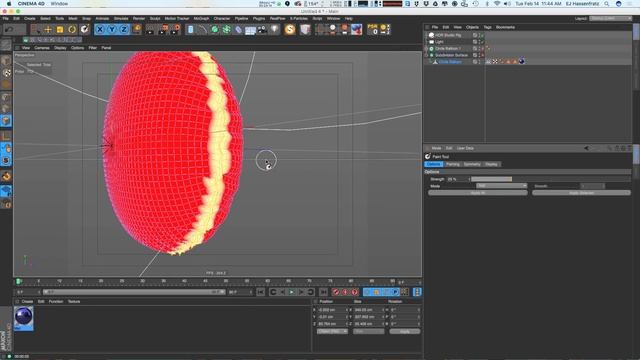Select the highlighted Options tab in Paint Tool
This screenshot has height=360, width=640.
pos(433,164)
